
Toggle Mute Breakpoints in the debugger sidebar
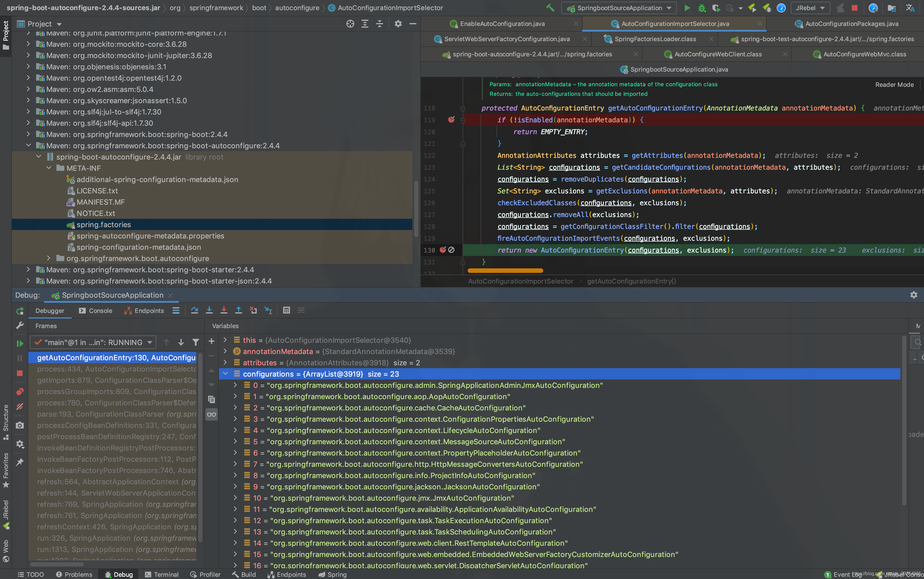click(20, 406)
